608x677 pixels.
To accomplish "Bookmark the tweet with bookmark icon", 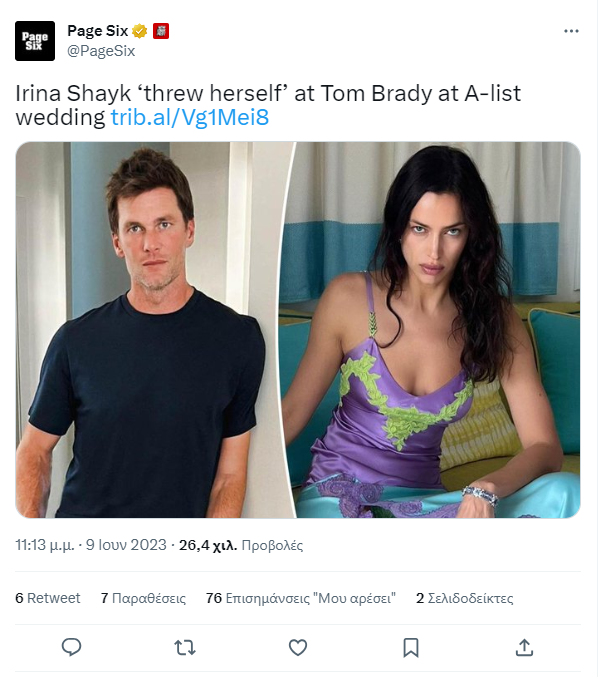I will click(x=411, y=648).
